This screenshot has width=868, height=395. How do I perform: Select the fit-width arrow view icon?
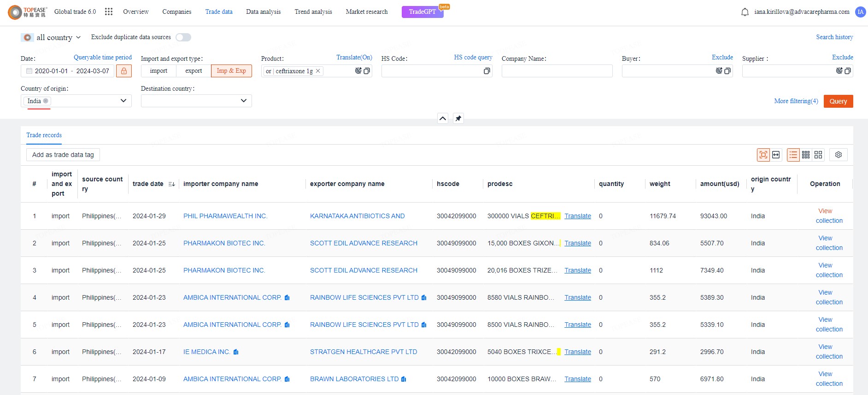click(776, 155)
